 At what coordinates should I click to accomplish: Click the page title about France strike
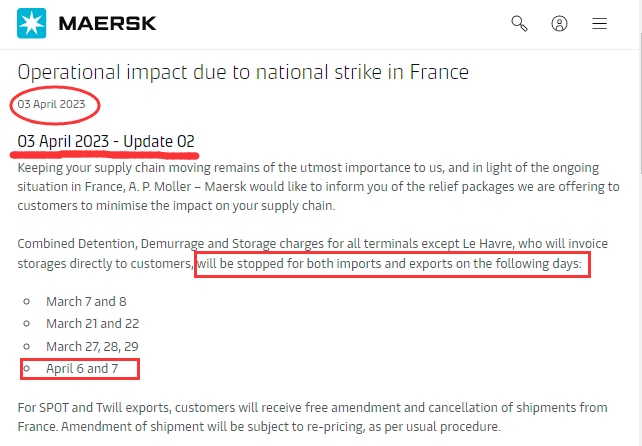(x=243, y=72)
